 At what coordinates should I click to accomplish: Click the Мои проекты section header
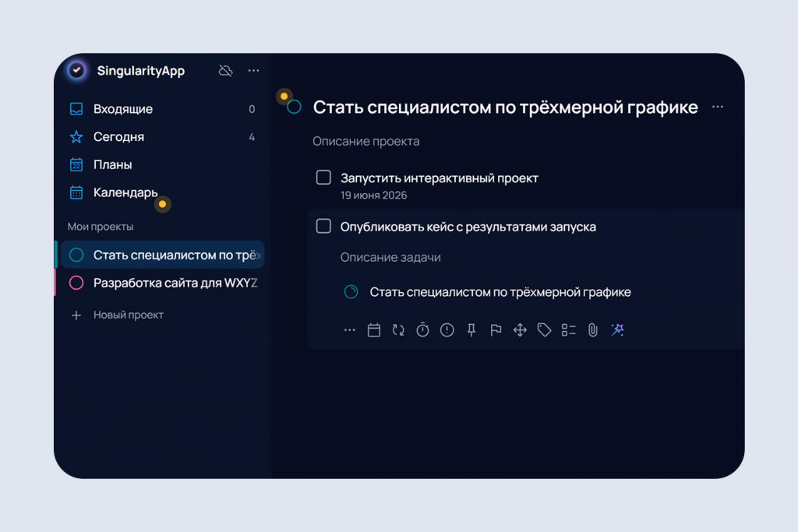(x=101, y=227)
